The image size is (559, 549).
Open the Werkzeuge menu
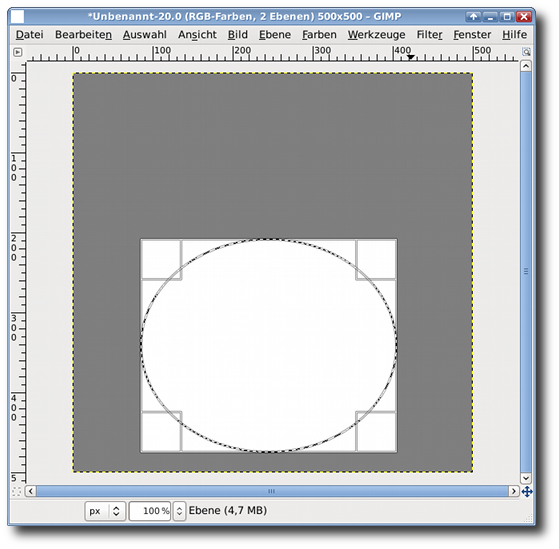tap(376, 35)
